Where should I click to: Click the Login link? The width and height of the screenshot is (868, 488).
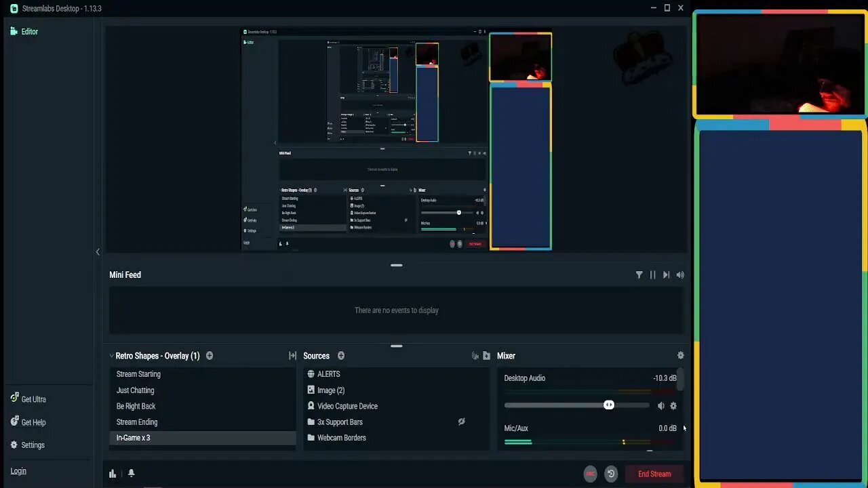pyautogui.click(x=18, y=471)
